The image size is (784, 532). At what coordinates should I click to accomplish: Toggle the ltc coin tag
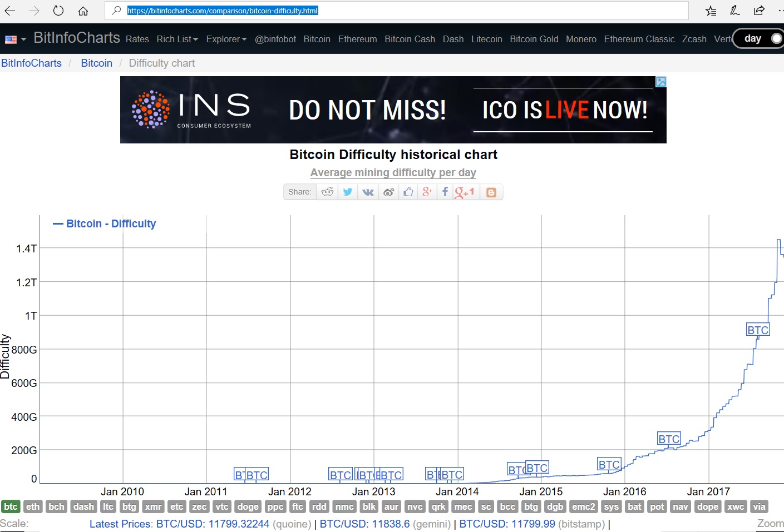point(108,506)
